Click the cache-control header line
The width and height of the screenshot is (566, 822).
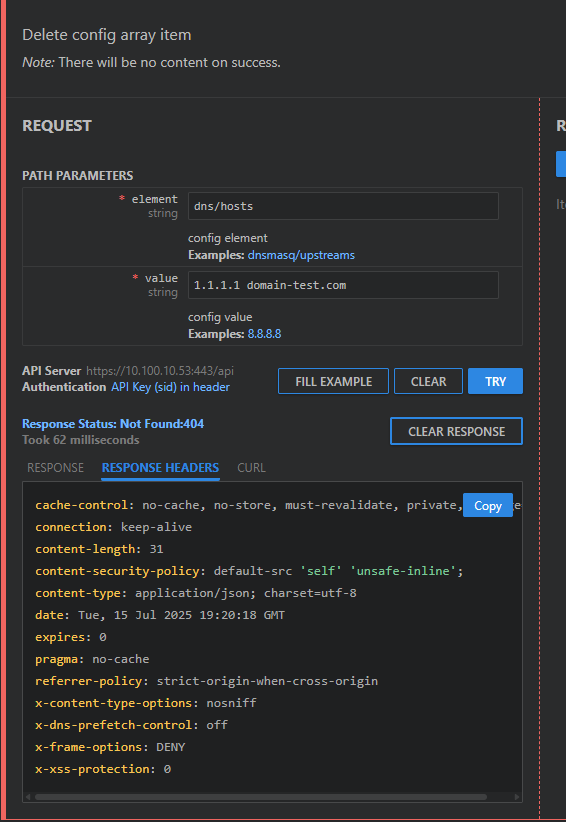tap(278, 505)
